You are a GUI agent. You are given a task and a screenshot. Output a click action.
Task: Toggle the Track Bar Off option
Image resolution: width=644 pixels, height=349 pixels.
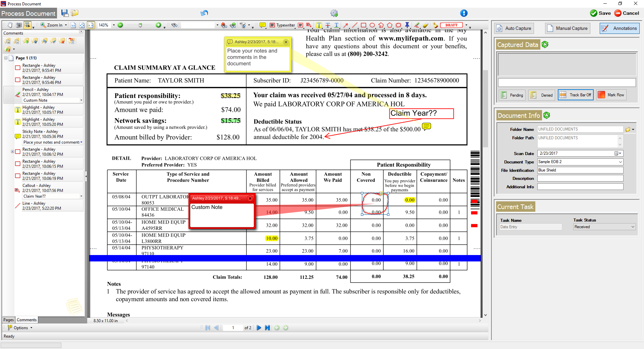tap(576, 95)
